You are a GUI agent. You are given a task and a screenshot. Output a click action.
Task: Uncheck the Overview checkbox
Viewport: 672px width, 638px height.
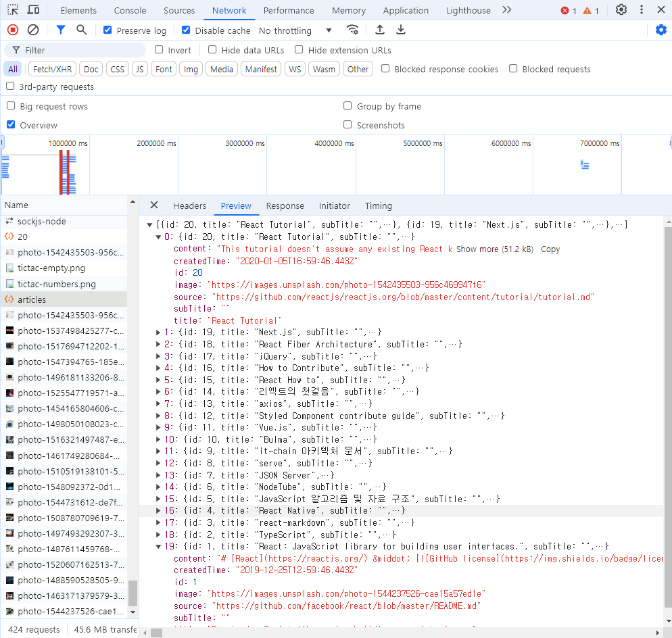pos(11,124)
